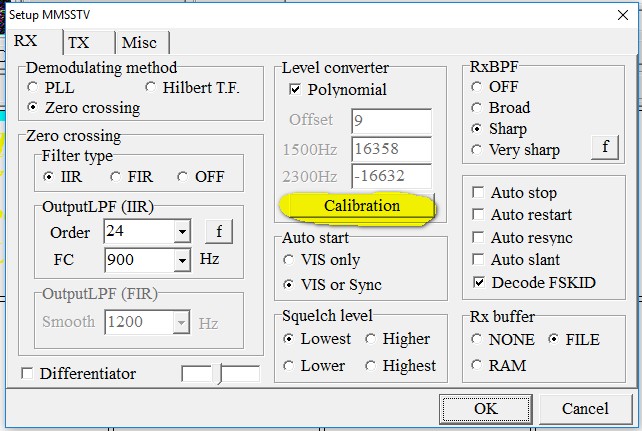Select Hilbert T.F. demodulation option
Viewport: 642px width, 431px height.
coord(151,88)
